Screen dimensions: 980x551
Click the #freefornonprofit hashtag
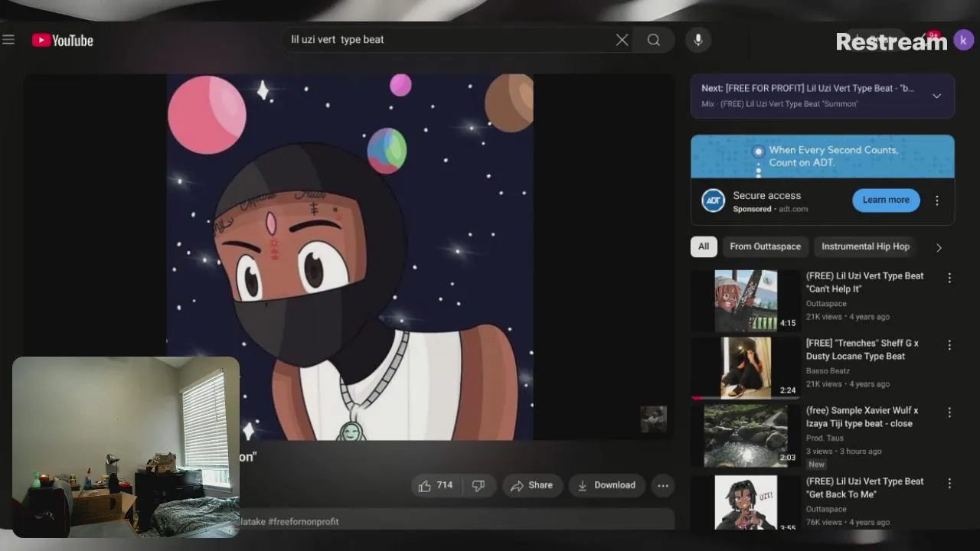(x=303, y=522)
